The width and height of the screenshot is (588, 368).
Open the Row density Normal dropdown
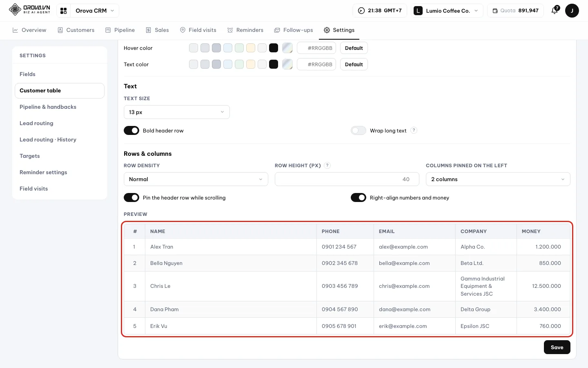tap(196, 179)
